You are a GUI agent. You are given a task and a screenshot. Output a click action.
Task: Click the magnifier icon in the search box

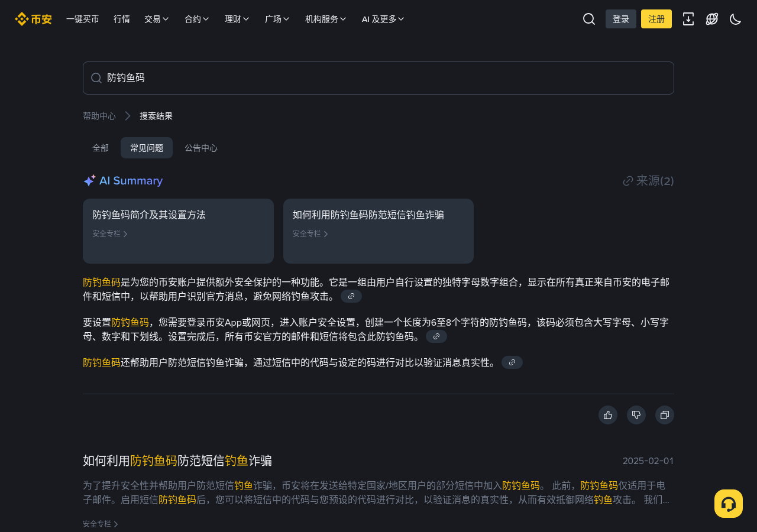(x=96, y=78)
